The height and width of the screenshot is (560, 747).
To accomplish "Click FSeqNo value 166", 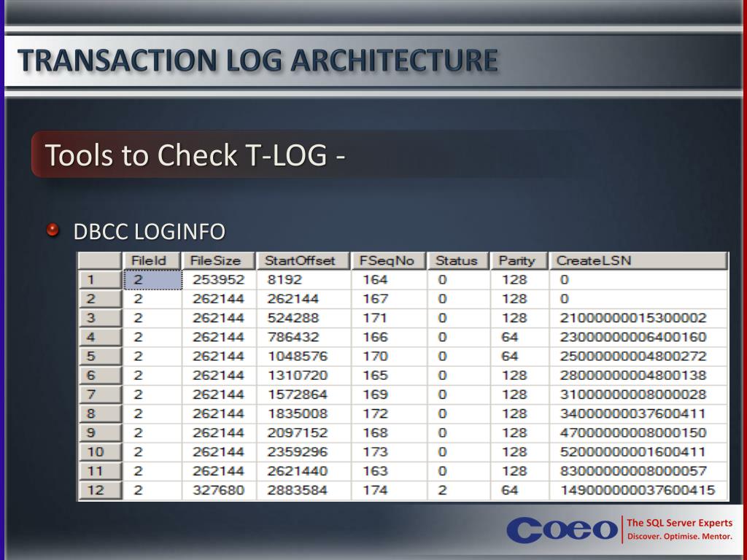I will click(375, 337).
